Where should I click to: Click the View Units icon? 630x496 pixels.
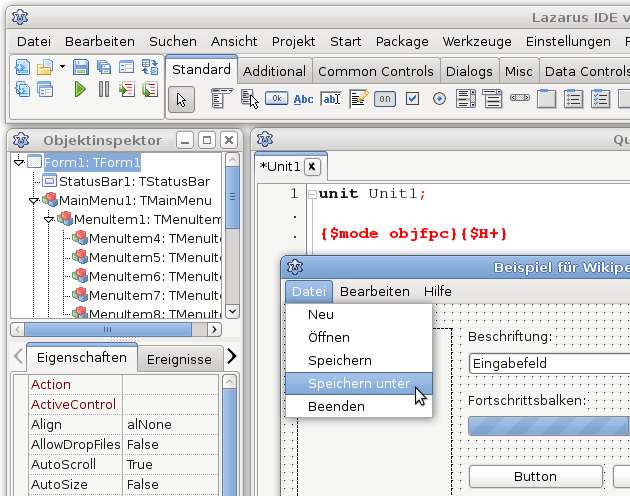pyautogui.click(x=22, y=89)
